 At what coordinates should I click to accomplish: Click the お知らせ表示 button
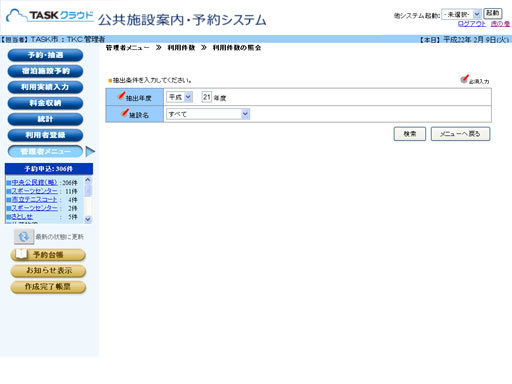(x=48, y=271)
